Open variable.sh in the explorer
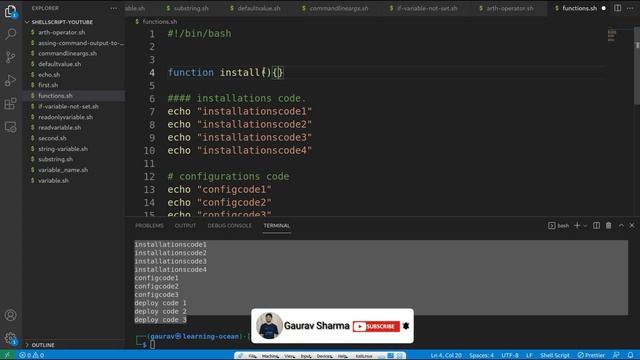 [53, 181]
